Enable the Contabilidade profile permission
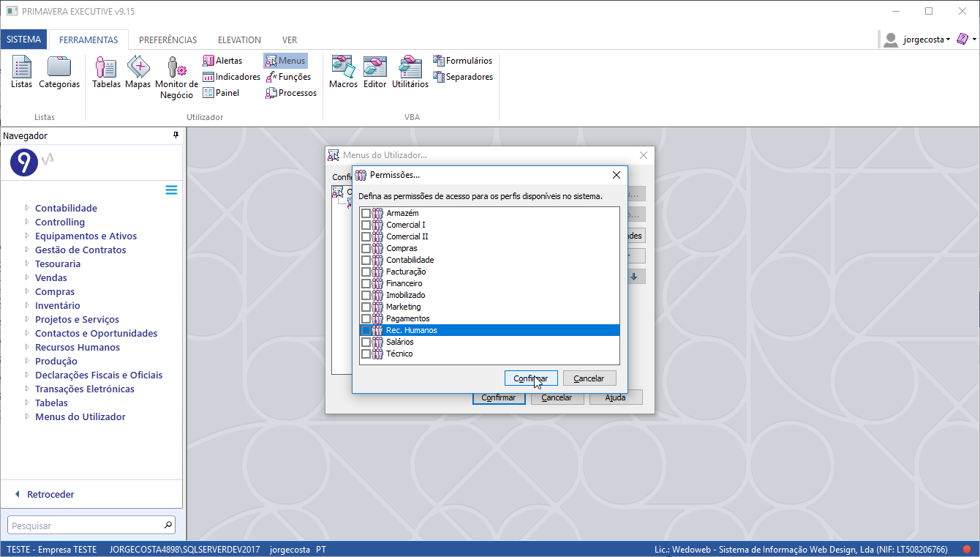Screen dimensions: 980x557 coord(366,260)
